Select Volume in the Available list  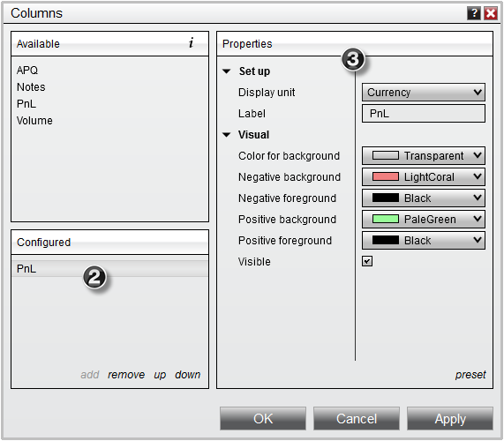click(34, 121)
